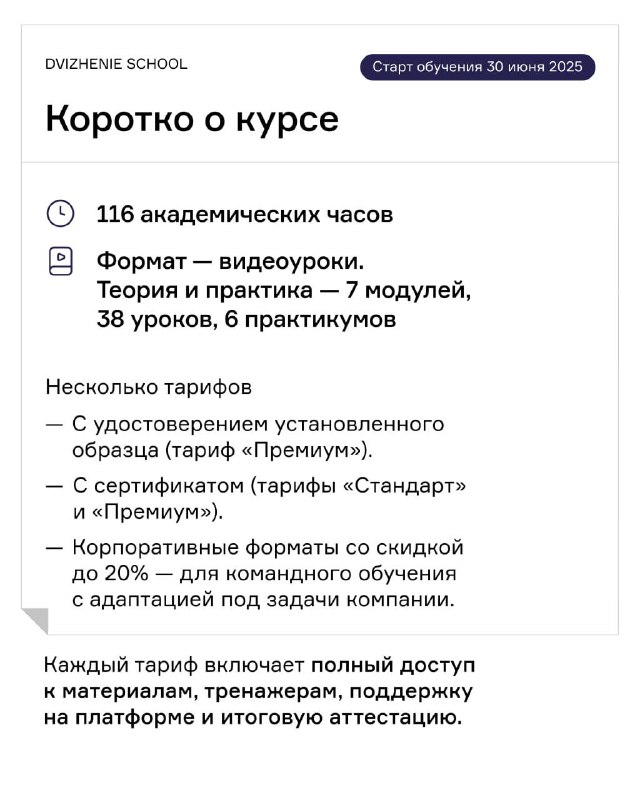Click the 'Старт обучения 30 июня 2025' badge

pyautogui.click(x=477, y=67)
